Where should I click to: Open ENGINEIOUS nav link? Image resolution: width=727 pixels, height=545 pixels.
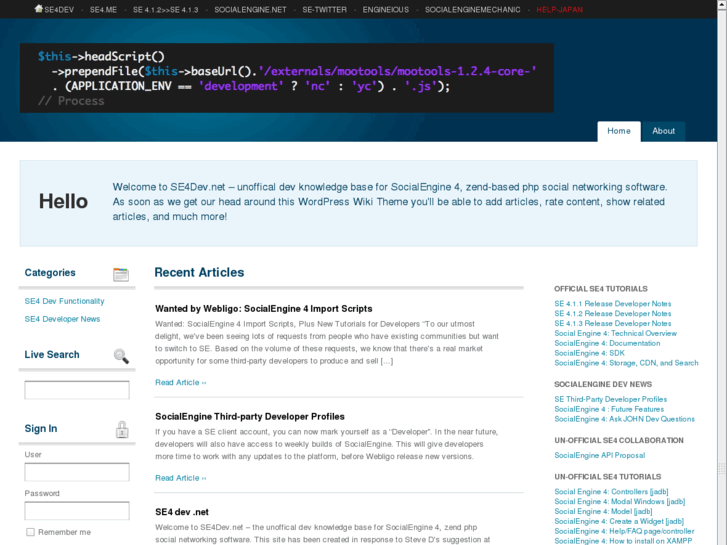(386, 9)
